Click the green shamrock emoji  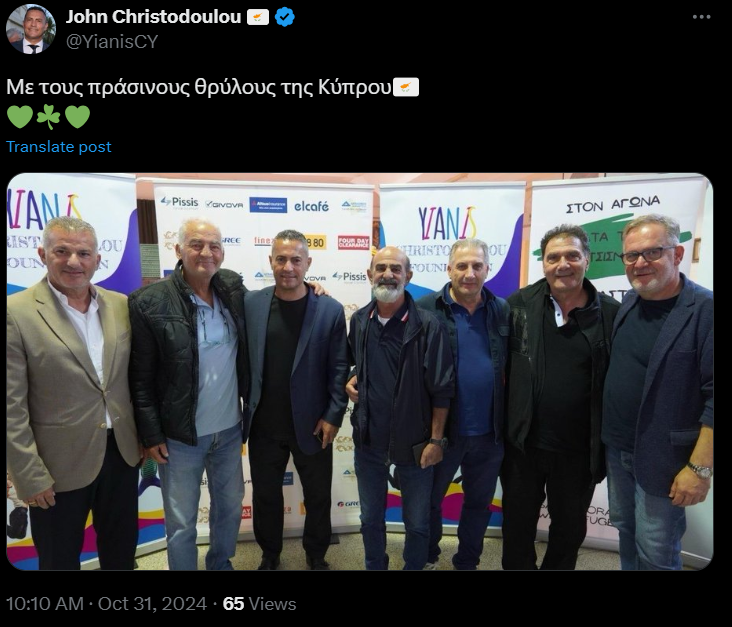tap(49, 116)
